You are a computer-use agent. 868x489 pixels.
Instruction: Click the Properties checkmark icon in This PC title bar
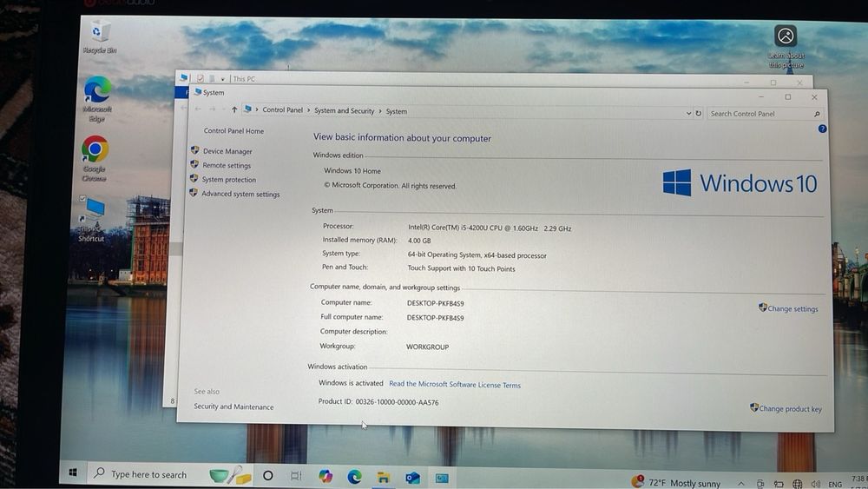click(x=201, y=79)
